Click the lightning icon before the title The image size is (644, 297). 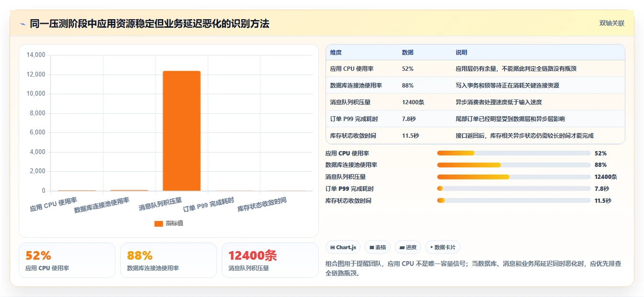click(23, 23)
